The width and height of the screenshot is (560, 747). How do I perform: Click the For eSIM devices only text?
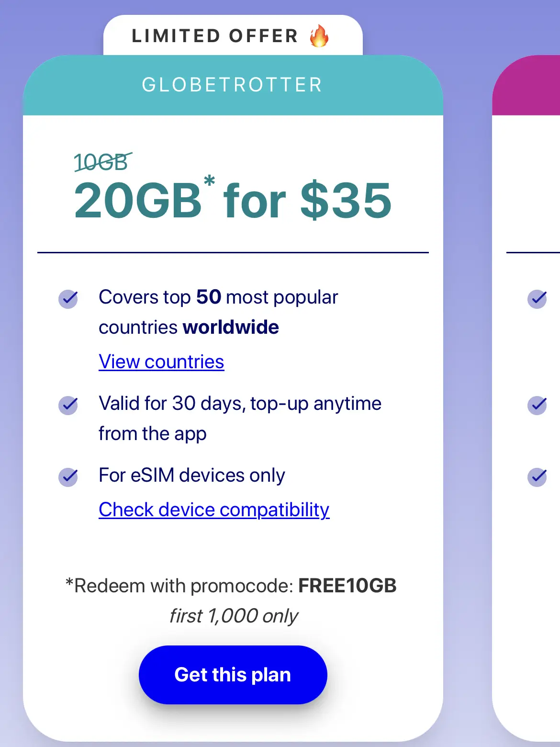191,475
